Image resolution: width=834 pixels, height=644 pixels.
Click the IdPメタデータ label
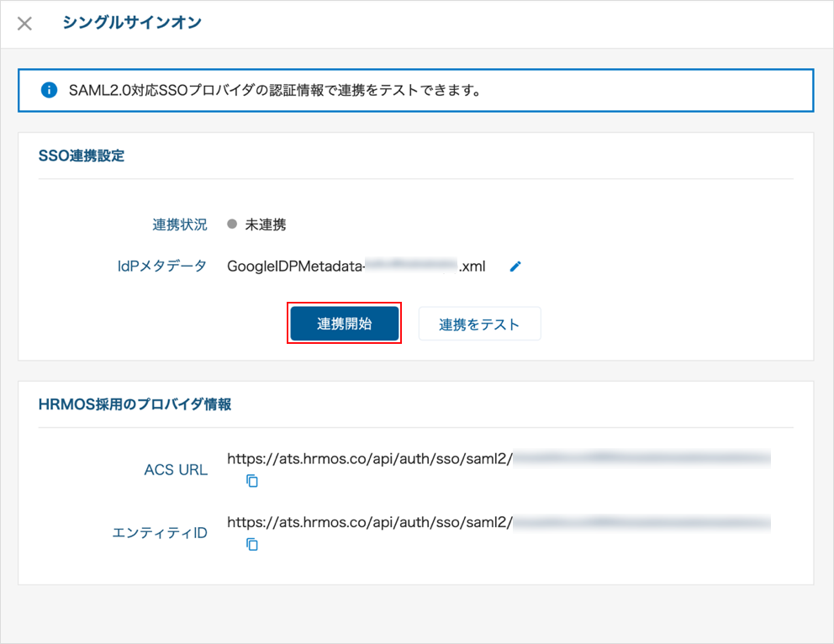161,266
